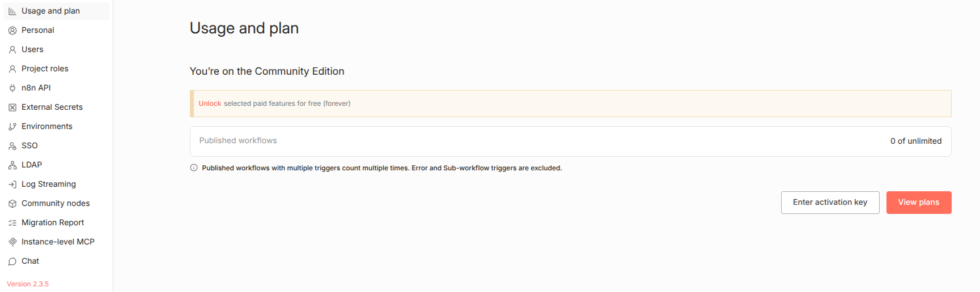Go to Project roles settings
The width and height of the screenshot is (980, 292).
click(x=45, y=69)
